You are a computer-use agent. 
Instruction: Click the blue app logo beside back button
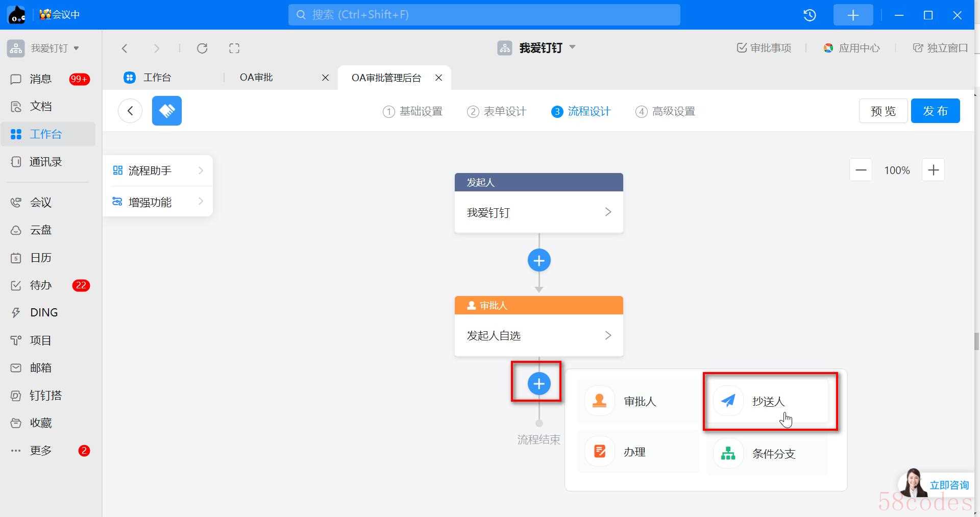point(167,111)
